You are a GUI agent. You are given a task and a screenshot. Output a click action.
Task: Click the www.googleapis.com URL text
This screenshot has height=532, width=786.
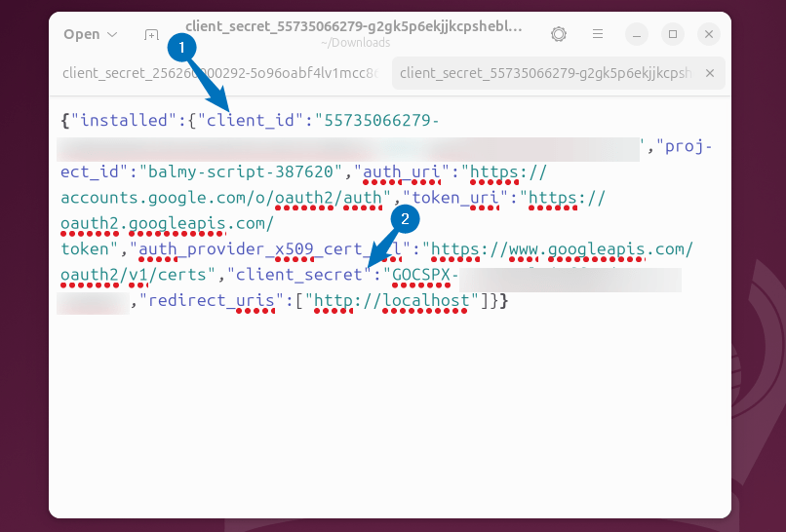pos(601,249)
